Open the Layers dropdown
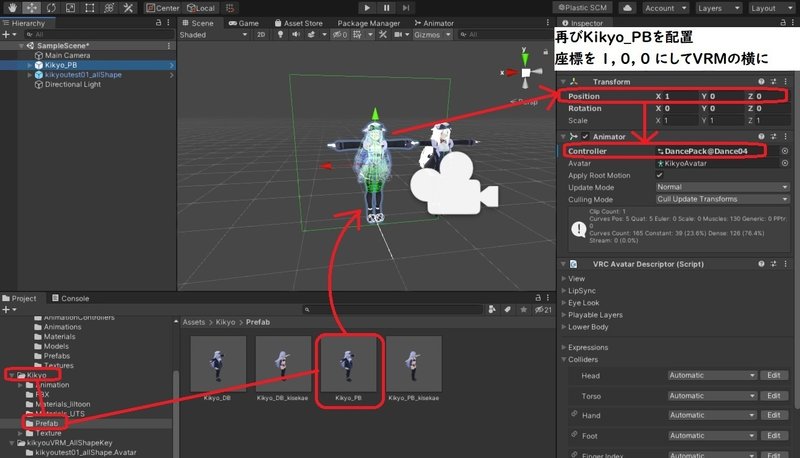The width and height of the screenshot is (800, 458). tap(718, 8)
